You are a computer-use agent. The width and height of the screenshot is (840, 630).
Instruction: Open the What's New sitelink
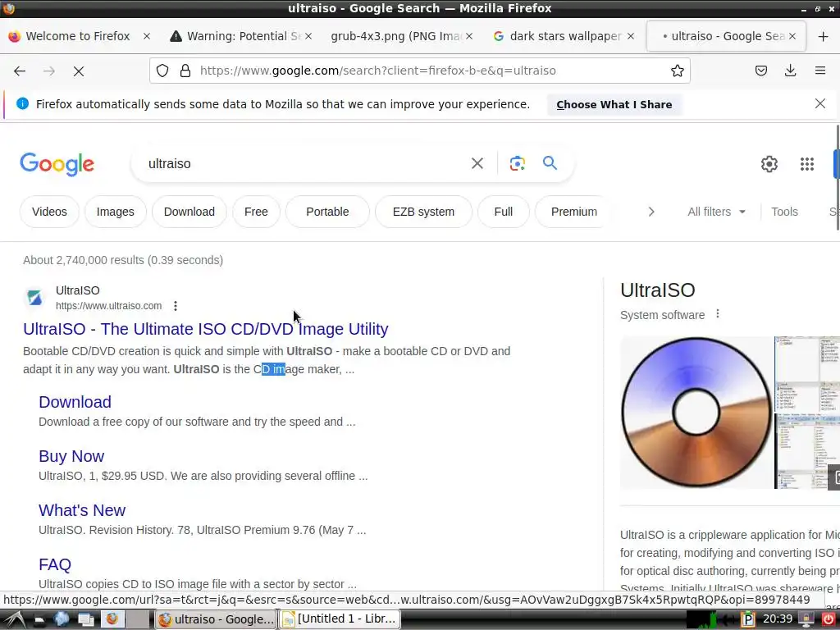82,510
